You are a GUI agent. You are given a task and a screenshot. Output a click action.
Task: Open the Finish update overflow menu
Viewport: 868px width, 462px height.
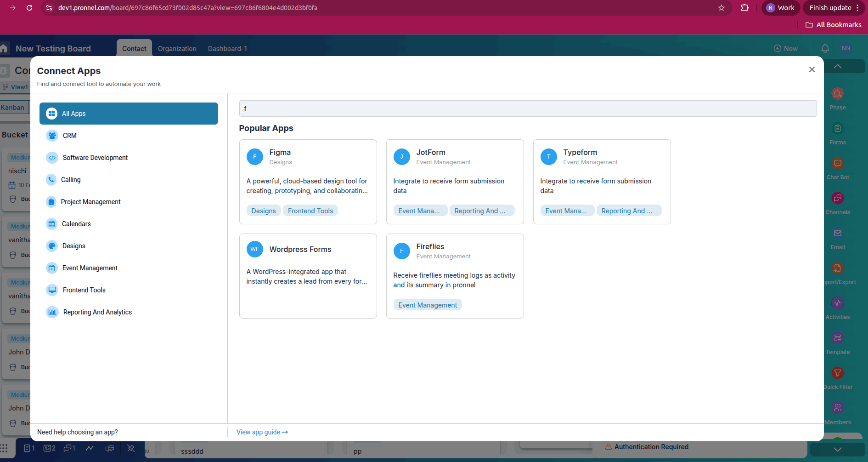858,7
